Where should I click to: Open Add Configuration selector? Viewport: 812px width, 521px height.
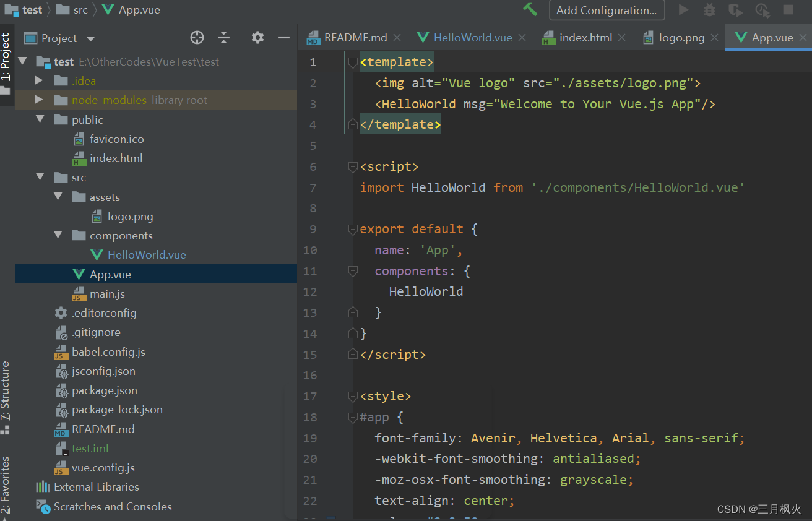click(x=607, y=10)
